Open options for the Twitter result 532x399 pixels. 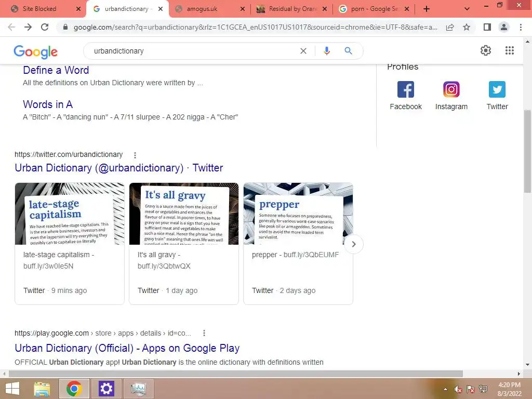[x=135, y=155]
